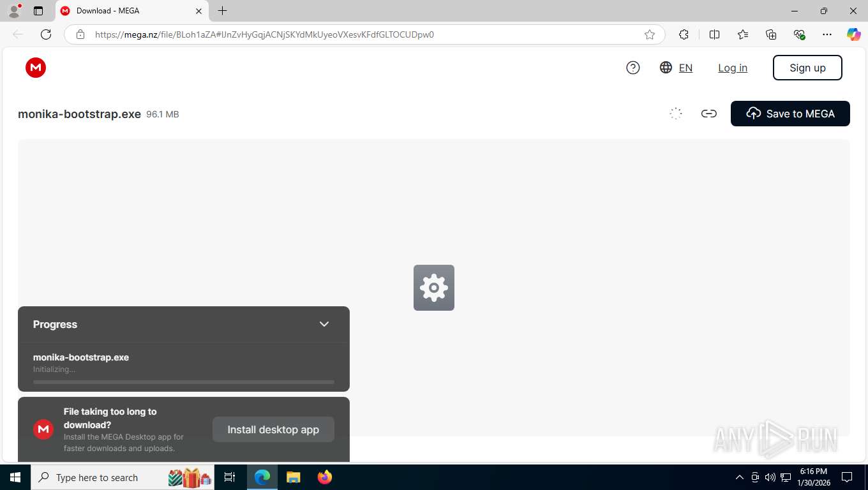
Task: Click the Save to MEGA button
Action: (x=790, y=114)
